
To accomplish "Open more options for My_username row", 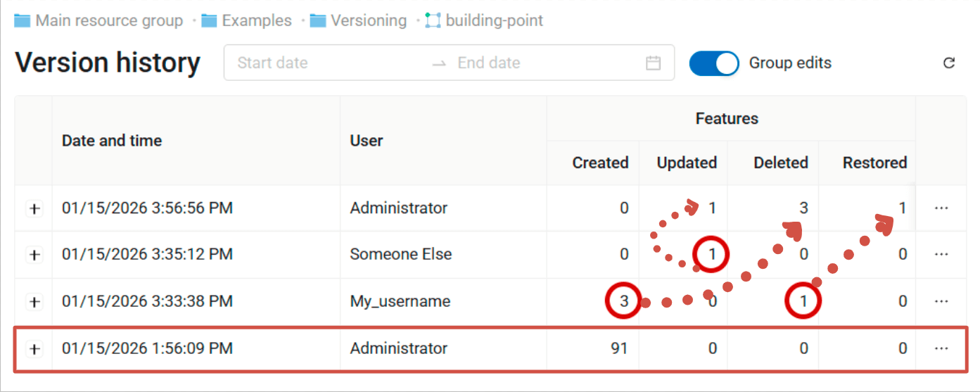I will tap(941, 302).
